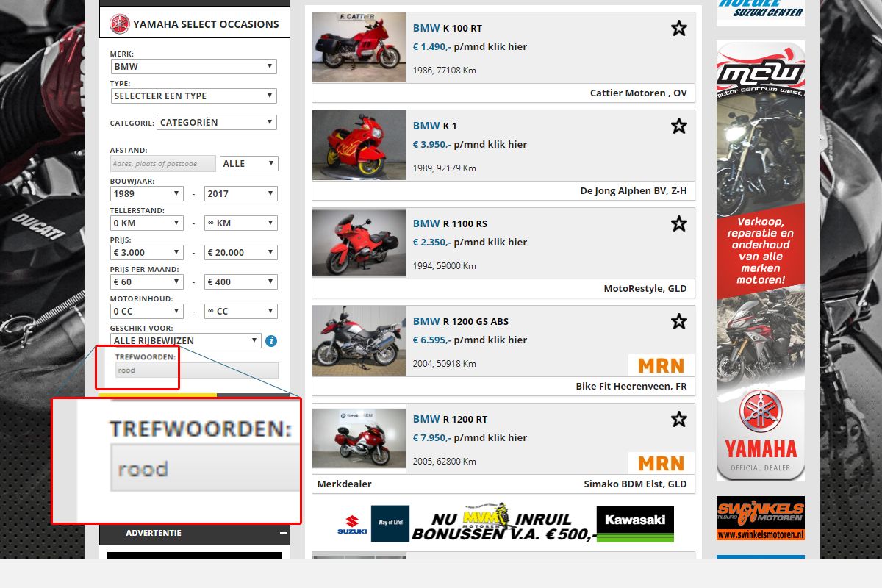
Task: Open prijs per maand € 60 dropdown
Action: click(x=146, y=282)
